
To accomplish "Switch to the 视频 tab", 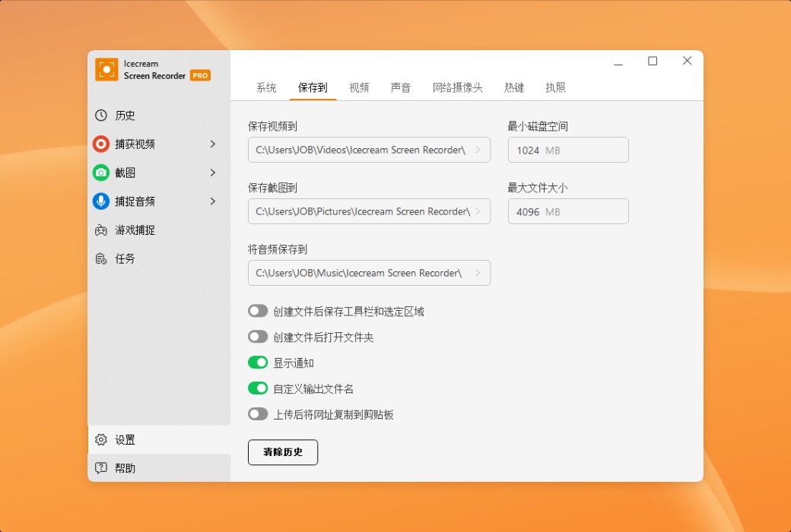I will click(x=358, y=87).
